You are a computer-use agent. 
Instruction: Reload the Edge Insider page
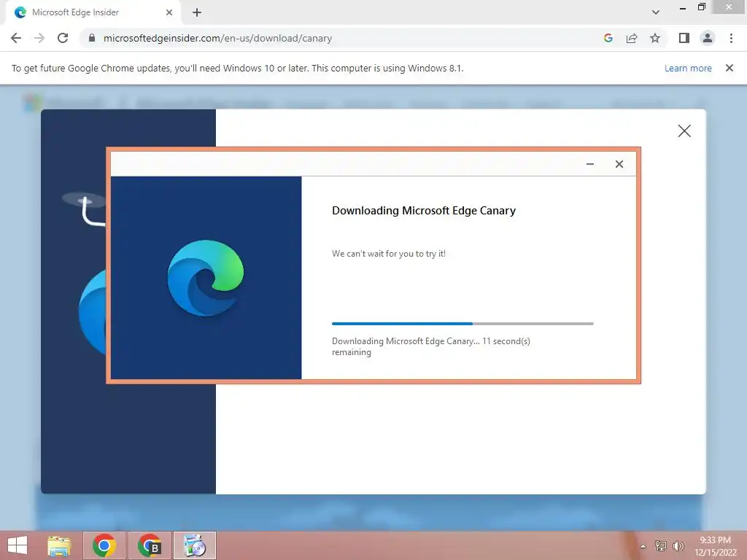[x=63, y=38]
